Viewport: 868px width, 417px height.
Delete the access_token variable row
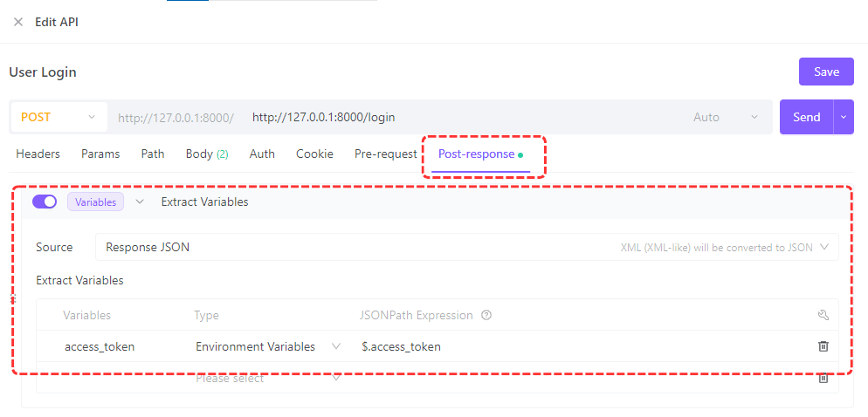pyautogui.click(x=823, y=346)
